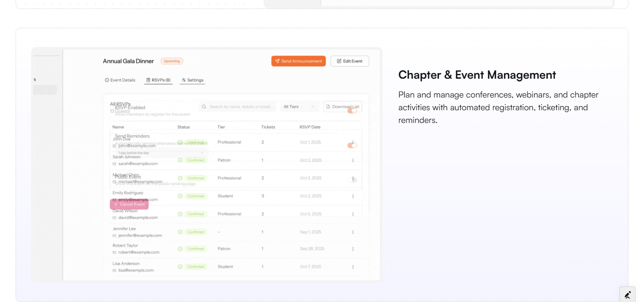Click inside the search by name field
Screen dimensions: 644x302
pos(240,106)
